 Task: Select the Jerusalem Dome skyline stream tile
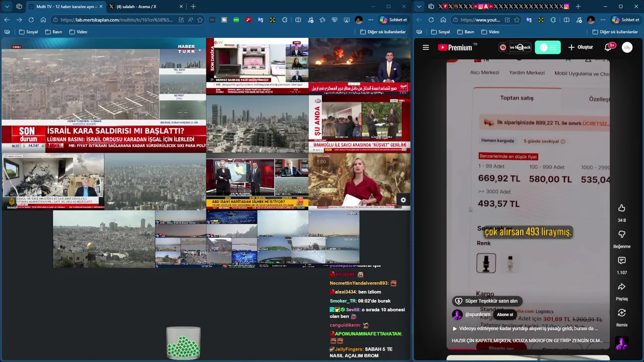pyautogui.click(x=104, y=239)
